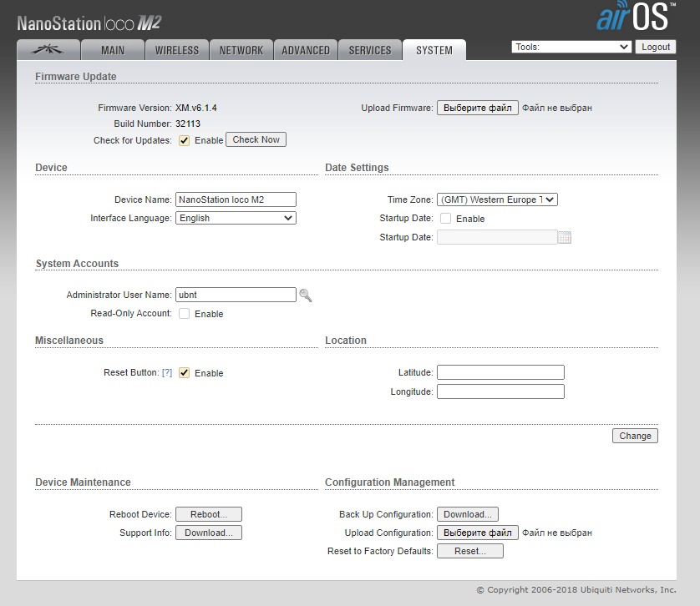This screenshot has height=606, width=700.
Task: Select the SYSTEM tab
Action: click(x=434, y=50)
